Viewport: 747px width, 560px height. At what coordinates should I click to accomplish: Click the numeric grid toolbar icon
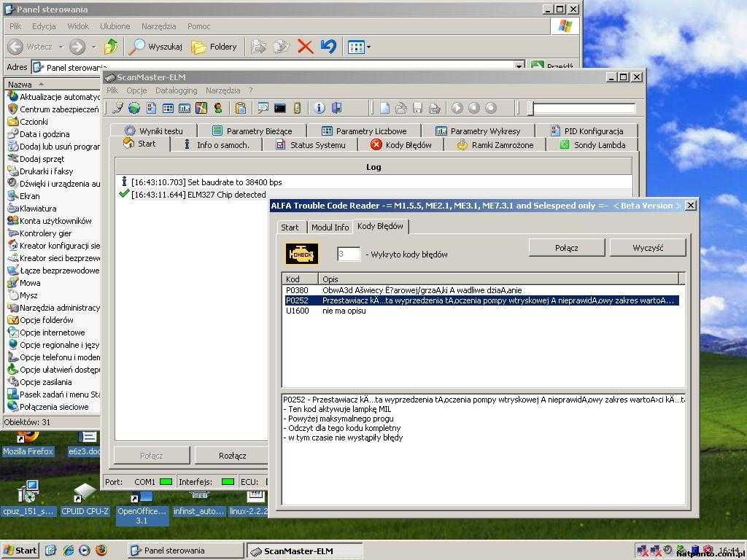(x=169, y=108)
